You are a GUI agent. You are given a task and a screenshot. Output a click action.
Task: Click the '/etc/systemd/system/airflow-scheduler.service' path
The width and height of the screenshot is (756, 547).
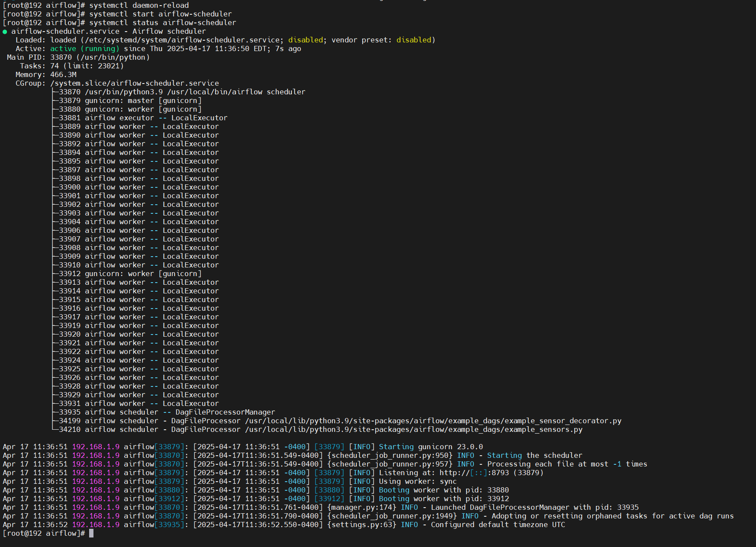click(182, 40)
